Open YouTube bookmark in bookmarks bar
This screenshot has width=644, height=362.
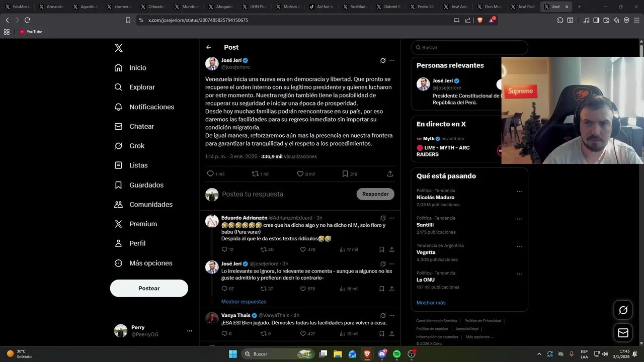click(x=30, y=32)
